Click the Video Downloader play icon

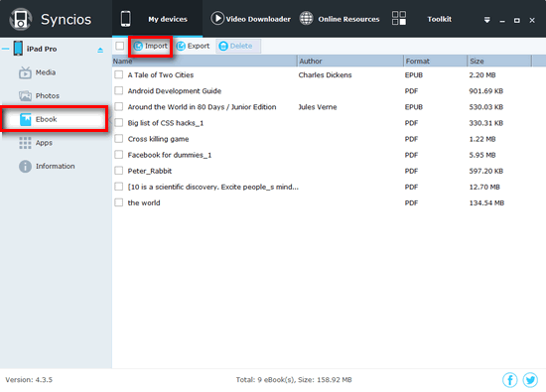[x=217, y=19]
